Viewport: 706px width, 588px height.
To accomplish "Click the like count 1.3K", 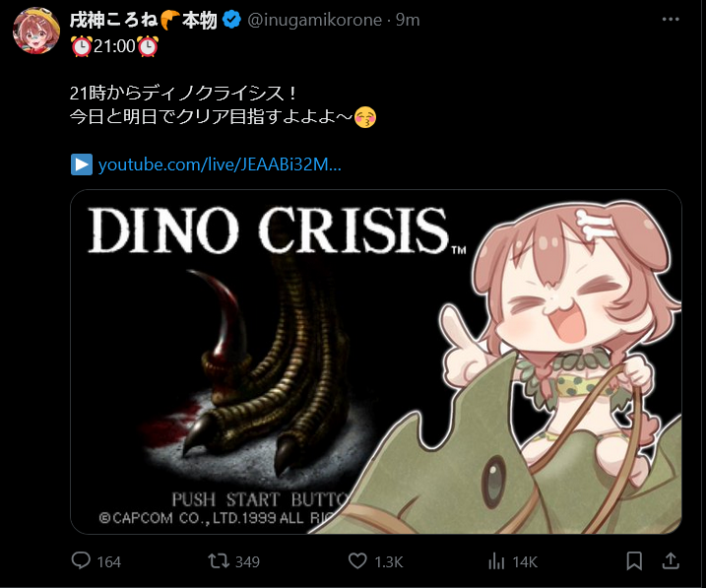I will click(x=389, y=561).
